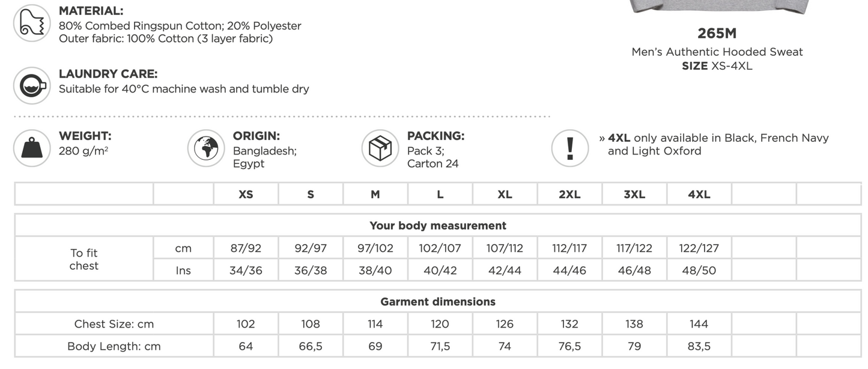Click the 2XL size column header

[x=569, y=195]
